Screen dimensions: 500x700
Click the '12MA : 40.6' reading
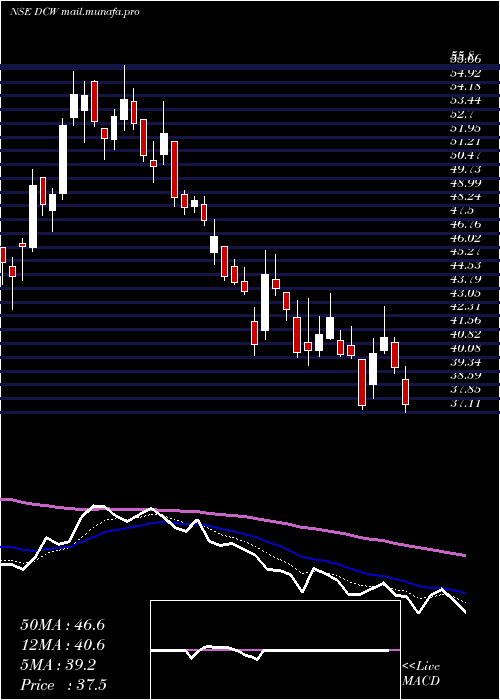coord(62,645)
